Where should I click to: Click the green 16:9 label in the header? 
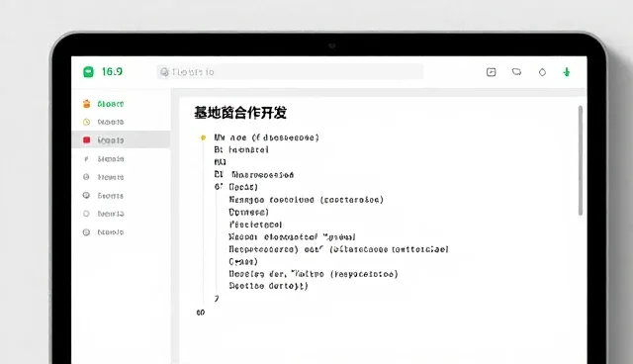(112, 72)
